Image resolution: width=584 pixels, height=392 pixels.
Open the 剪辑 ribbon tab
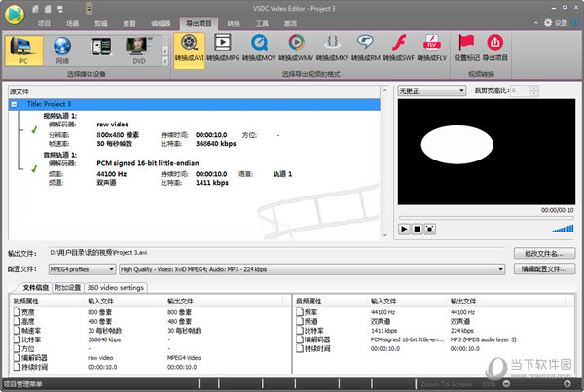click(101, 23)
